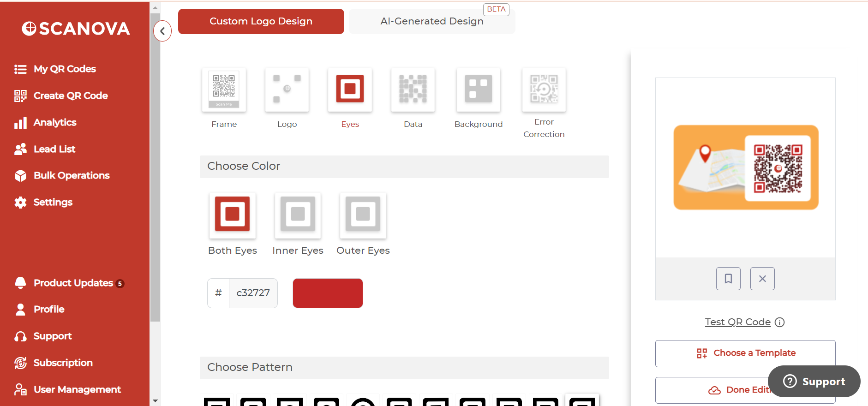Select the Logo design icon

287,90
